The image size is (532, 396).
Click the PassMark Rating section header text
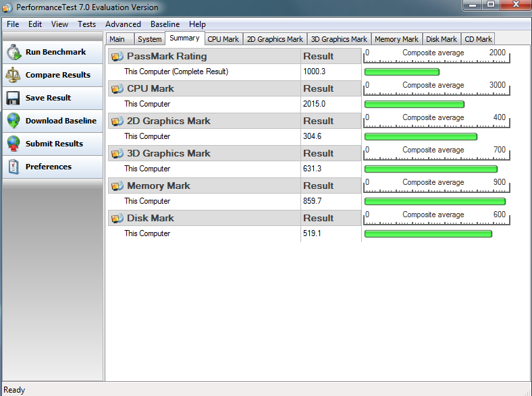167,56
